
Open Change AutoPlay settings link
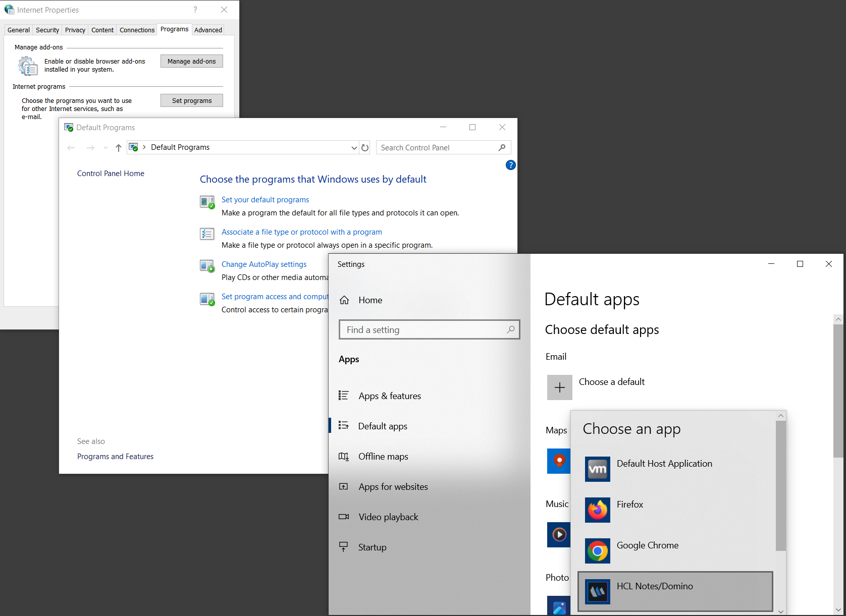point(263,264)
